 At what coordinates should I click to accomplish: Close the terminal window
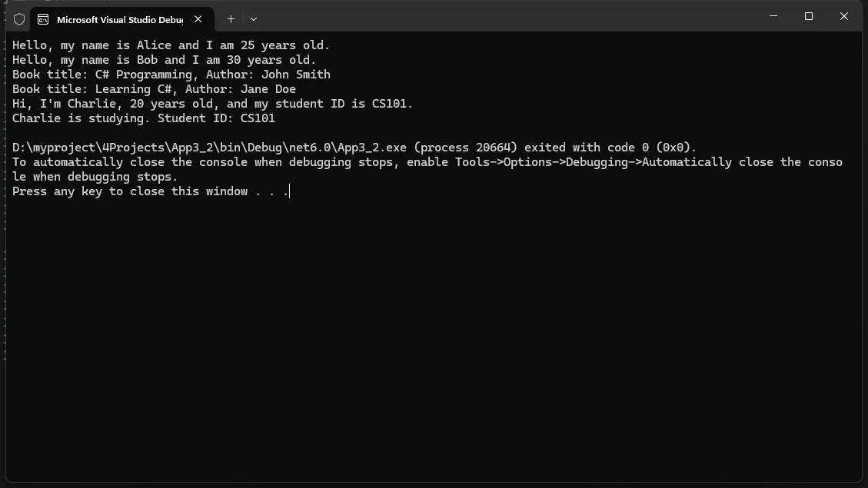[x=844, y=16]
